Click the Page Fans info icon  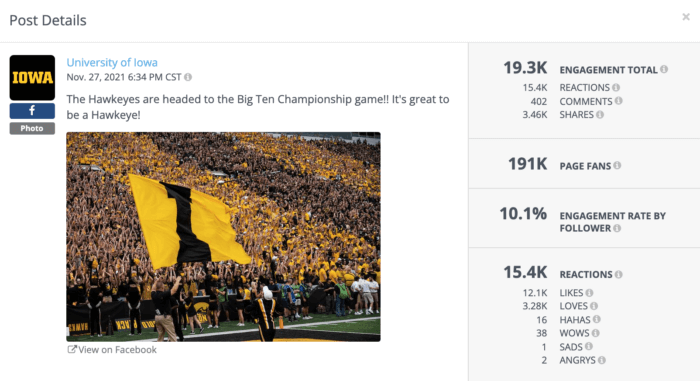tap(617, 165)
